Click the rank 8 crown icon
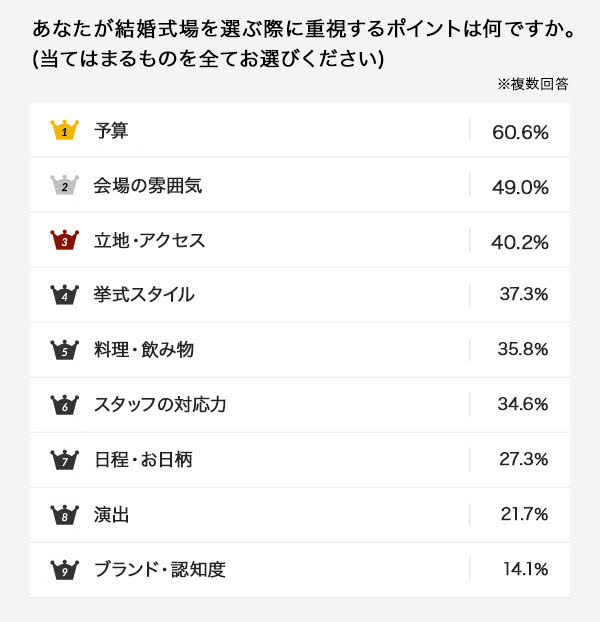600x622 pixels. click(64, 515)
